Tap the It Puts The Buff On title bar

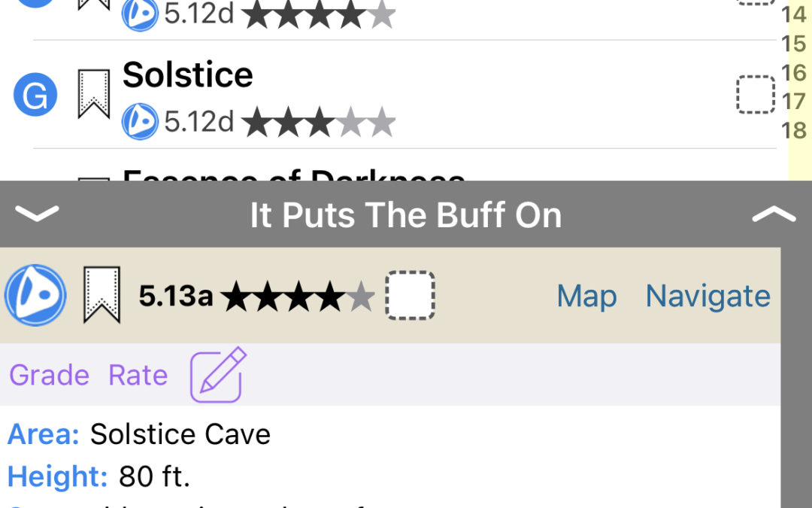[x=405, y=215]
